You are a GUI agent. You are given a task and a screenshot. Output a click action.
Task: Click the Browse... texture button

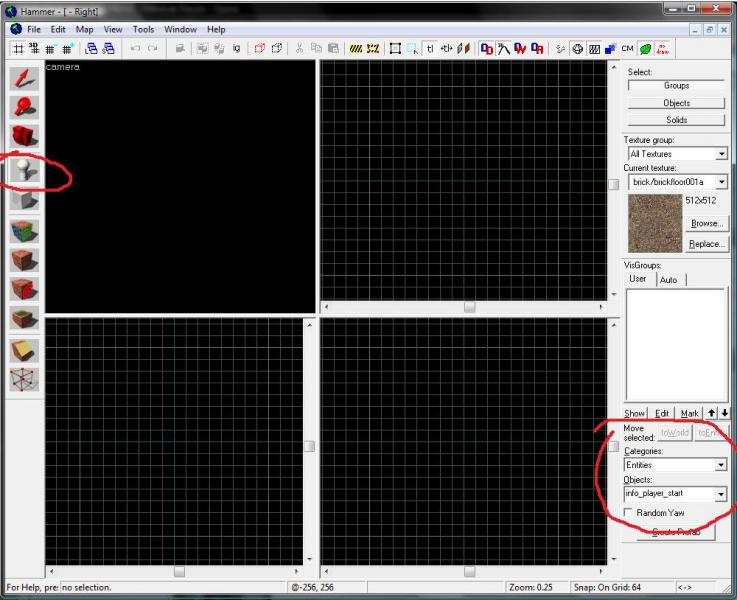(706, 223)
